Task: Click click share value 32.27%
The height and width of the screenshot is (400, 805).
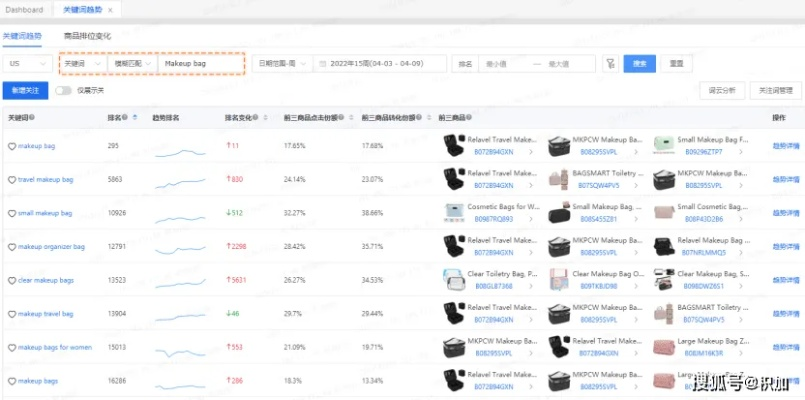Action: [295, 213]
